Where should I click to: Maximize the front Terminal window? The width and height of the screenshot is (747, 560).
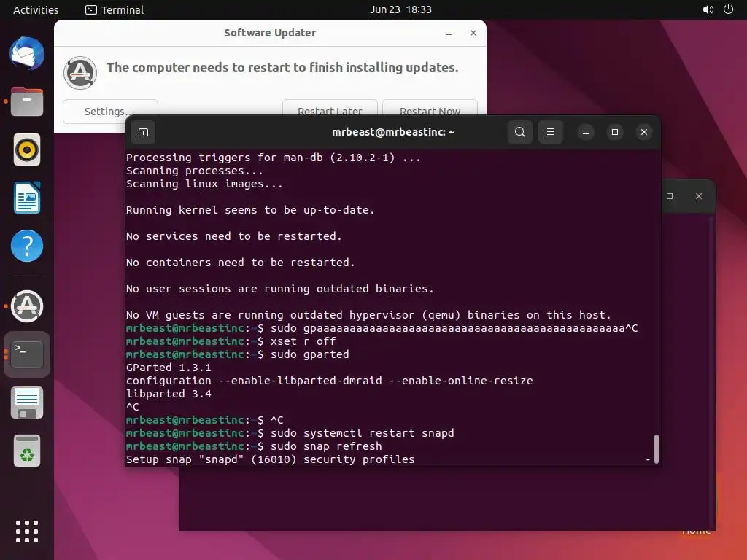click(x=614, y=132)
